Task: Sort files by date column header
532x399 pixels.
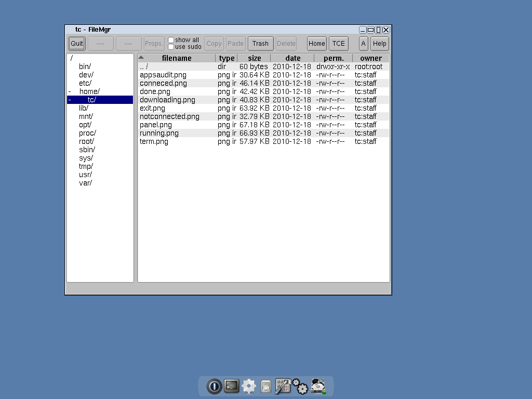Action: (x=292, y=58)
